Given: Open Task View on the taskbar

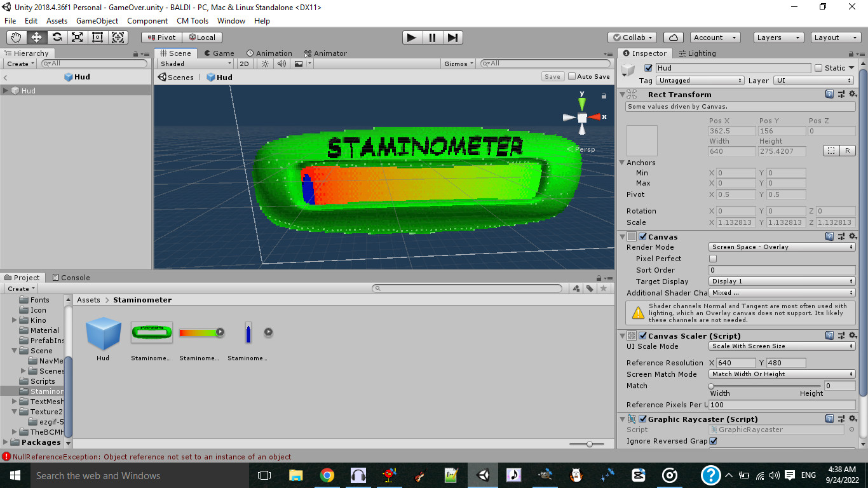Looking at the screenshot, I should tap(264, 475).
